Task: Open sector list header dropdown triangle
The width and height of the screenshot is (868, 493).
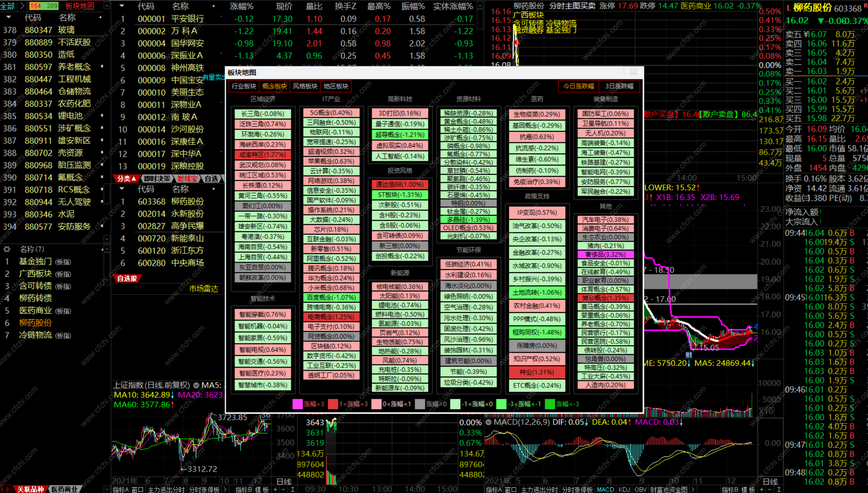Action: pos(9,17)
